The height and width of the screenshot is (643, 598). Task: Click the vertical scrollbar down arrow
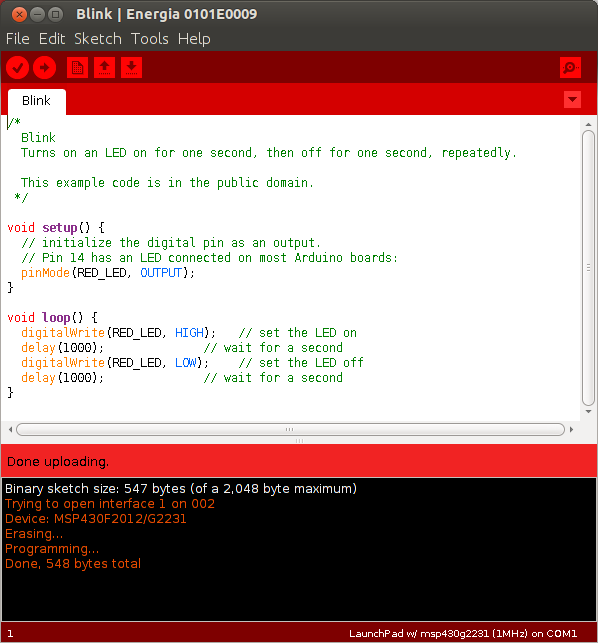coord(588,412)
